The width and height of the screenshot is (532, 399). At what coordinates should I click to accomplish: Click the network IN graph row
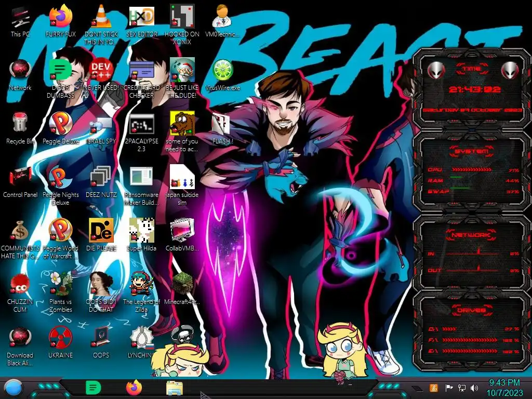coord(474,252)
